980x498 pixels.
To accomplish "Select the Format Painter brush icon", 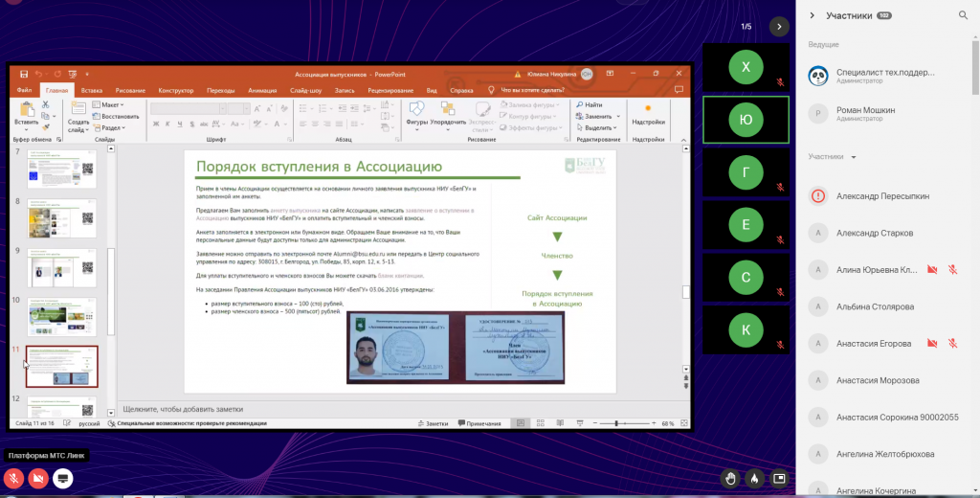I will pyautogui.click(x=45, y=127).
